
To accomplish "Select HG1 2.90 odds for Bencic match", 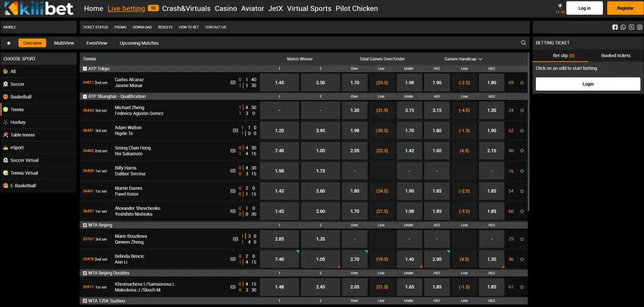I will (437, 259).
